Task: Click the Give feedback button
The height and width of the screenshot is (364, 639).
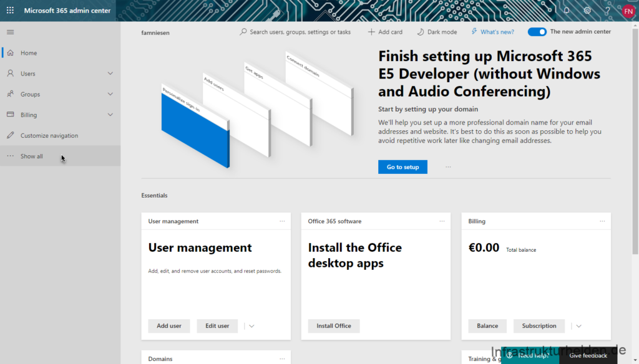Action: point(588,355)
